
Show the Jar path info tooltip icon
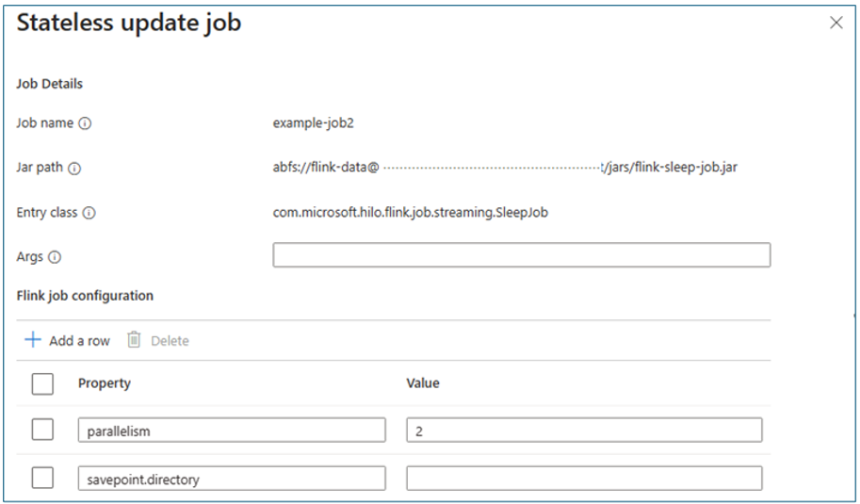pos(74,169)
